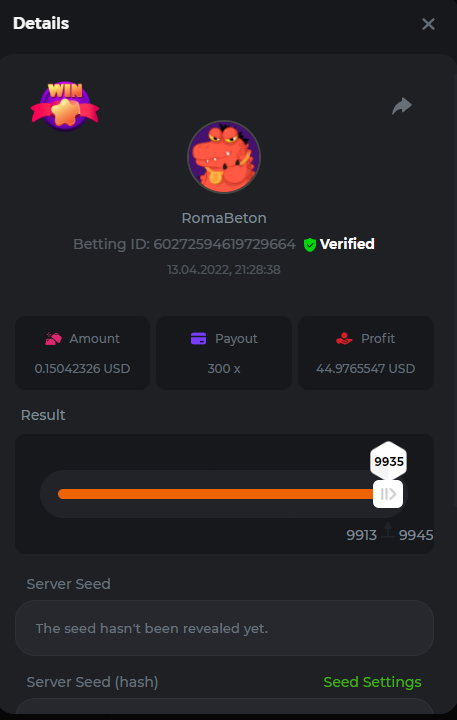Close the Details dialog
This screenshot has width=457, height=720.
pyautogui.click(x=428, y=24)
